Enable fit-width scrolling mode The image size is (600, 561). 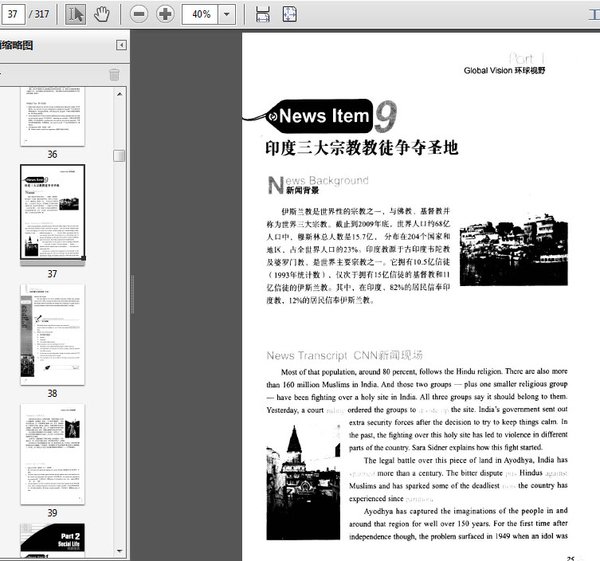click(x=262, y=14)
